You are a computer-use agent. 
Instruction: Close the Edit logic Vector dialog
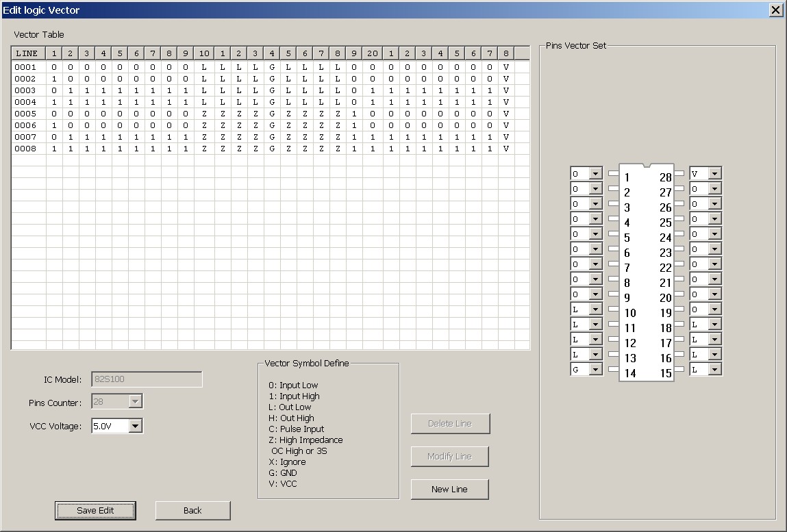pos(775,10)
